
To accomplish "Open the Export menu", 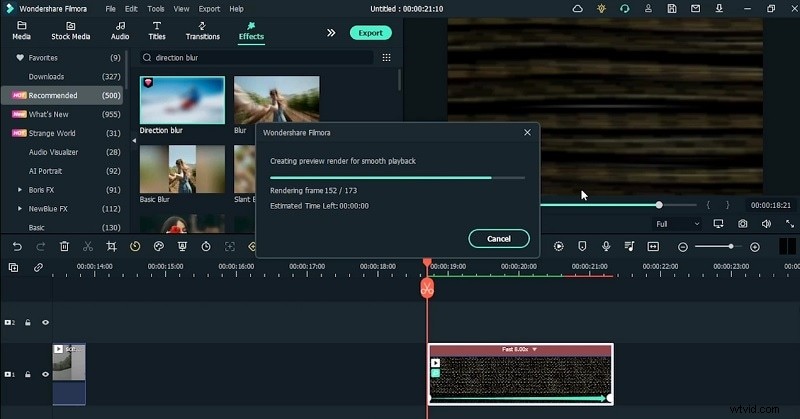I will point(209,9).
